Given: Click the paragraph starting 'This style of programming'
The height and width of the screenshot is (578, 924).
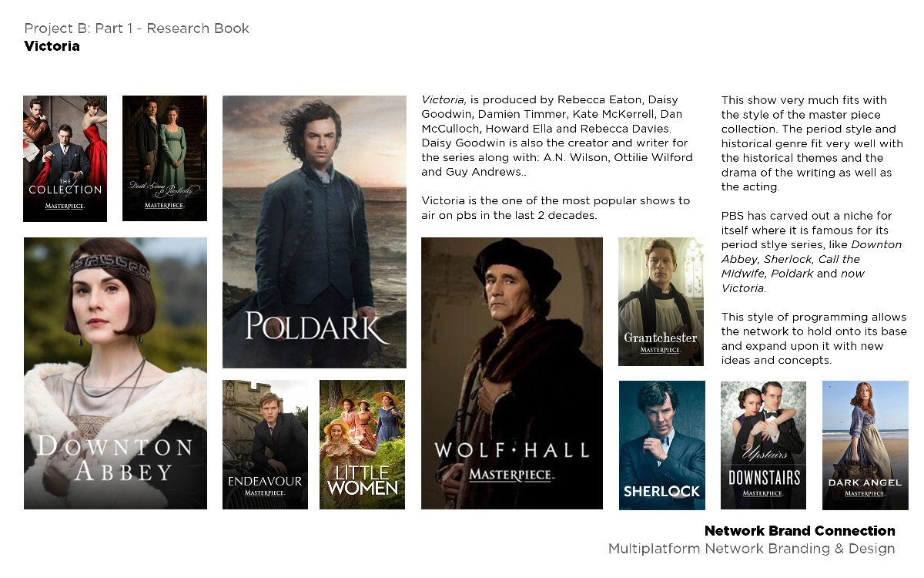Looking at the screenshot, I should [814, 338].
